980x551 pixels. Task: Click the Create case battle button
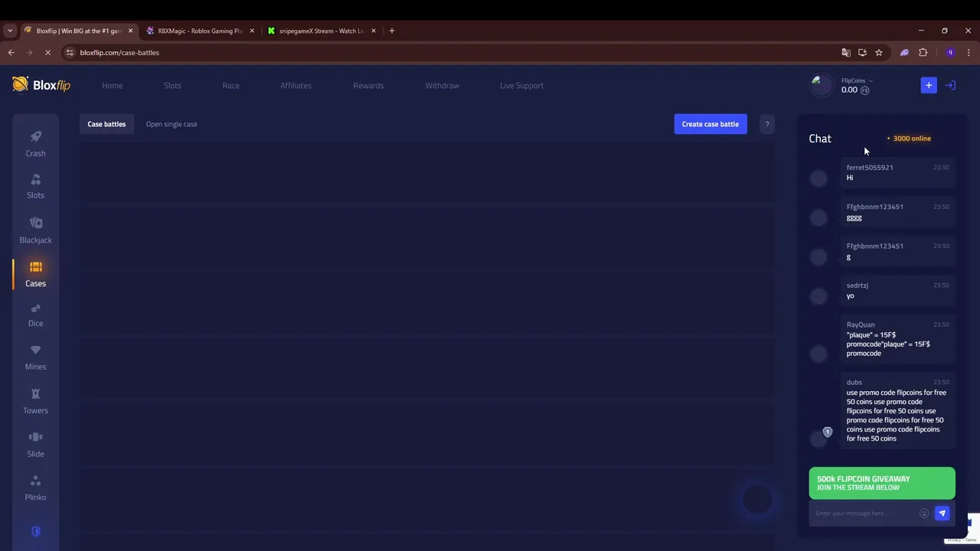coord(710,124)
